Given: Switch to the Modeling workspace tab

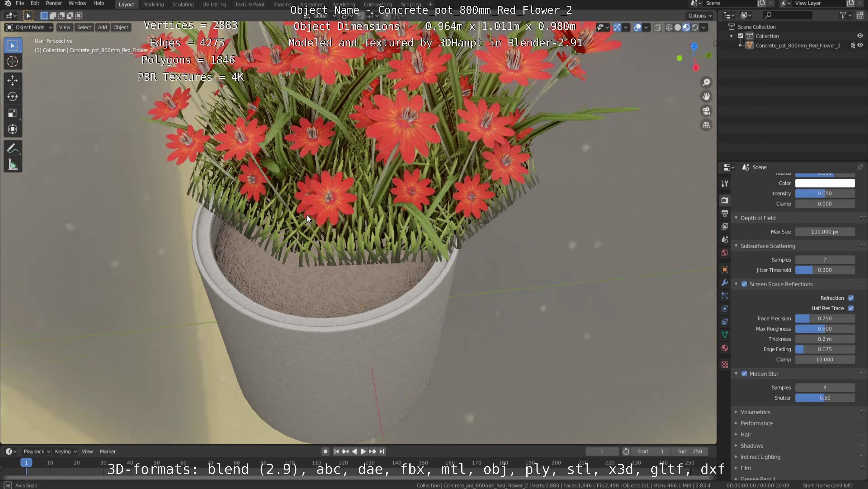Looking at the screenshot, I should (153, 4).
